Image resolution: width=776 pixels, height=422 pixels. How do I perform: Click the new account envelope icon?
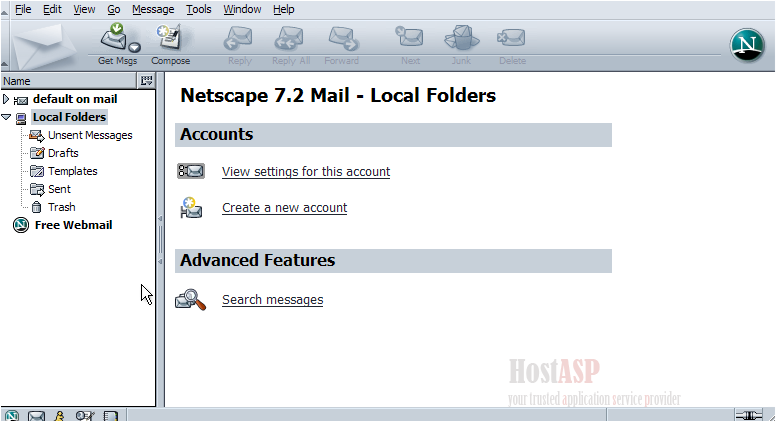click(191, 208)
